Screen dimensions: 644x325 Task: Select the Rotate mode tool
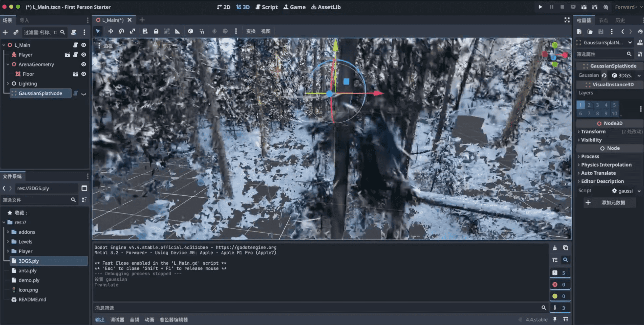pos(121,31)
